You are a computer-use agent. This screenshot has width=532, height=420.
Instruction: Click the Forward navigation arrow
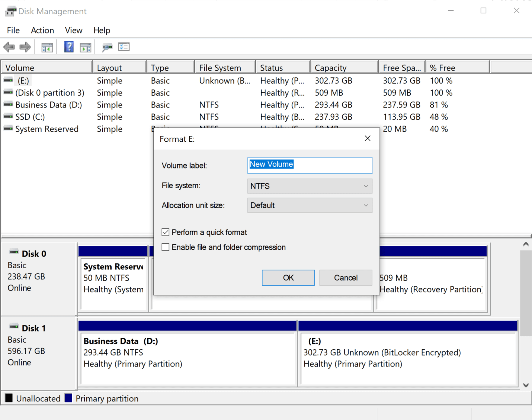click(25, 47)
